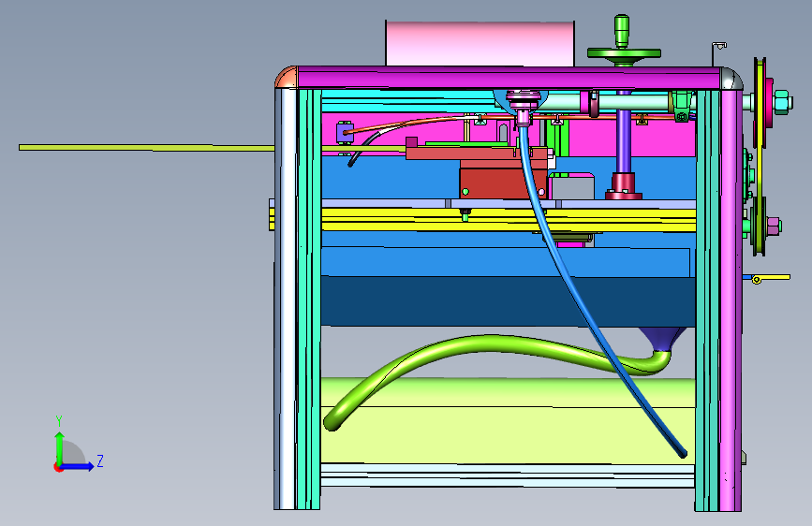Select the lower small pulley on the right
Screen dimensions: 812x526
tap(759, 226)
